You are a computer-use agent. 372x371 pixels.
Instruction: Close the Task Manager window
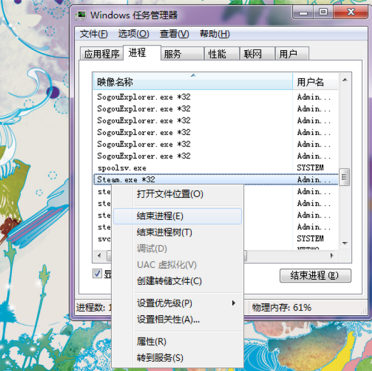350,12
